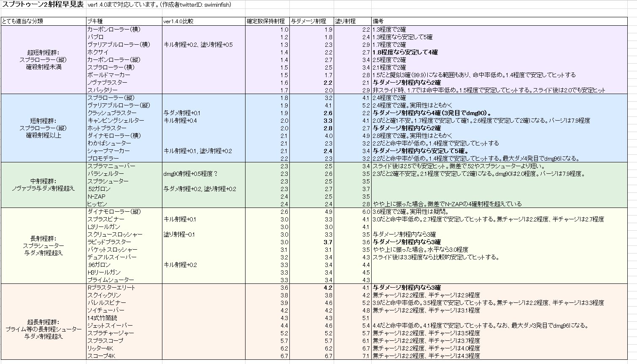Select the 超短射程群 category cell
The width and height of the screenshot is (637, 364).
[x=43, y=59]
